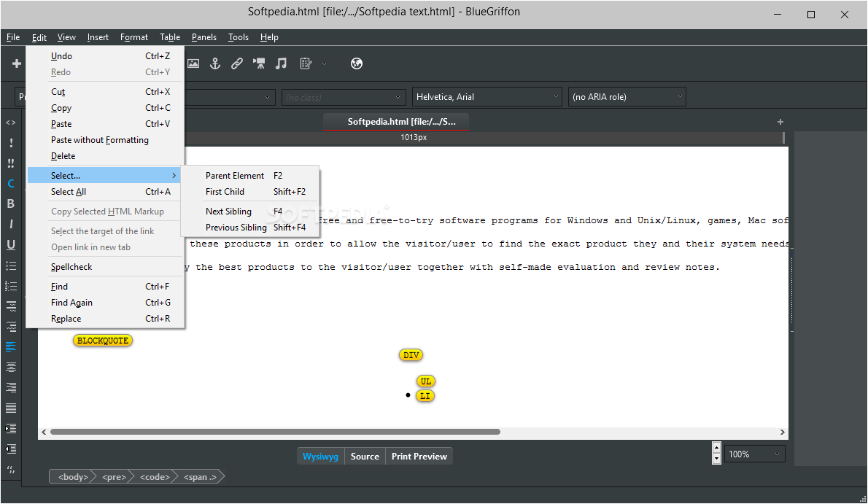The height and width of the screenshot is (504, 868).
Task: Open the File menu
Action: pyautogui.click(x=13, y=37)
